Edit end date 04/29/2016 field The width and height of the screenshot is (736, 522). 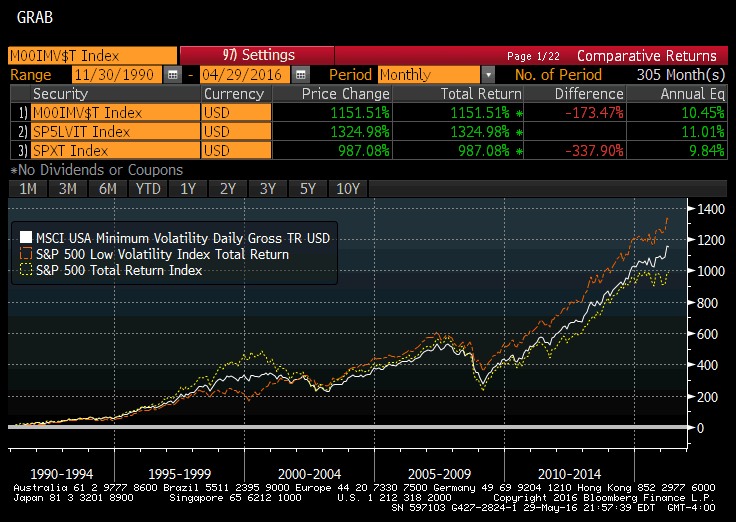click(x=245, y=75)
